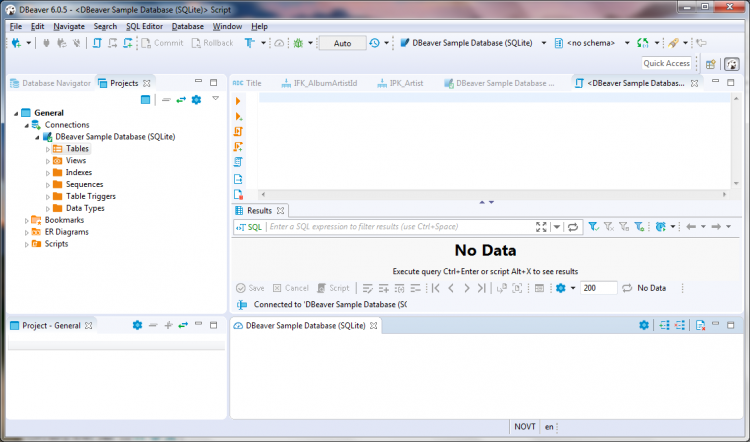
Task: Click the collapse all icon in Projects panel
Action: (166, 100)
